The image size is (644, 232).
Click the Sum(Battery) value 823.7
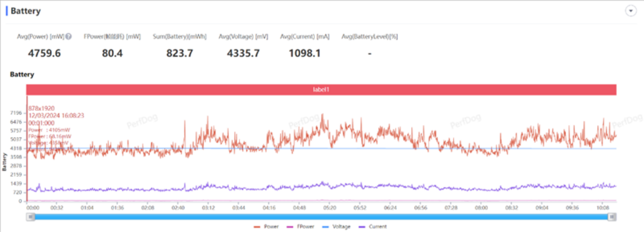pyautogui.click(x=180, y=53)
